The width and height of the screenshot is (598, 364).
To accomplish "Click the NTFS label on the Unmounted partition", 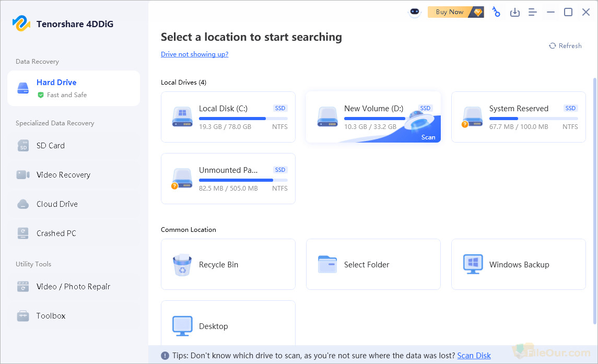I will (280, 188).
